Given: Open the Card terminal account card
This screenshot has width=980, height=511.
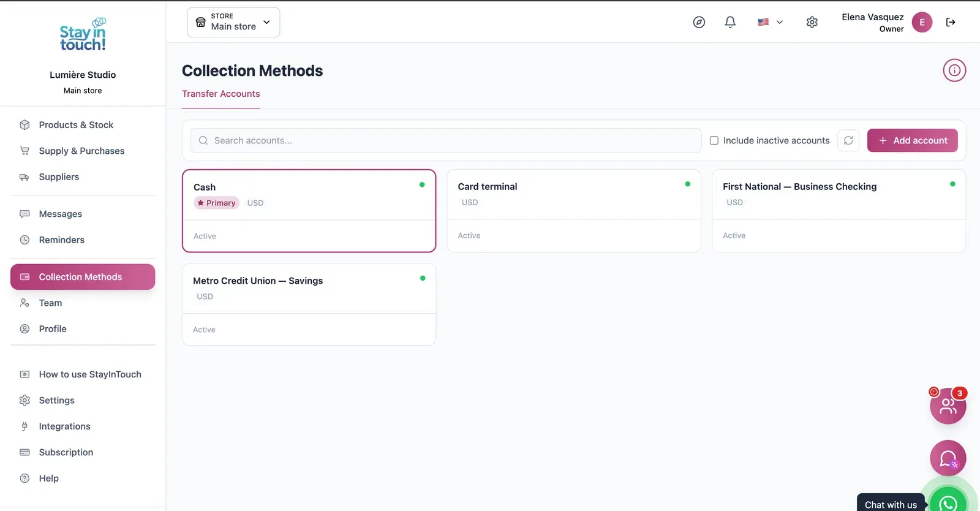Looking at the screenshot, I should (x=574, y=211).
